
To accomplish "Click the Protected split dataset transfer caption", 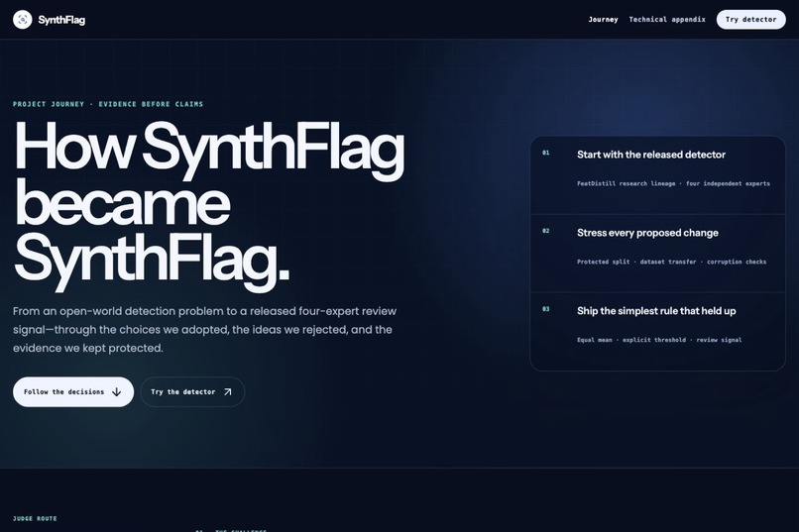I will point(671,262).
